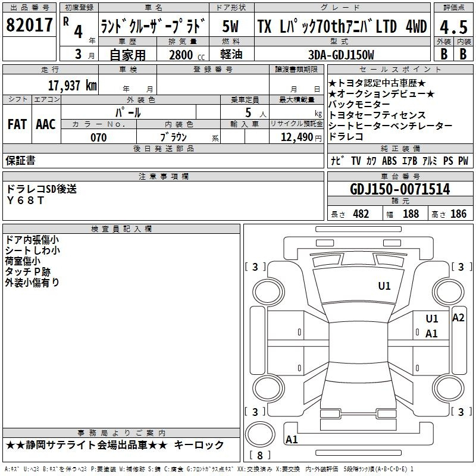Select inspector note タッチP跡

pos(27,272)
